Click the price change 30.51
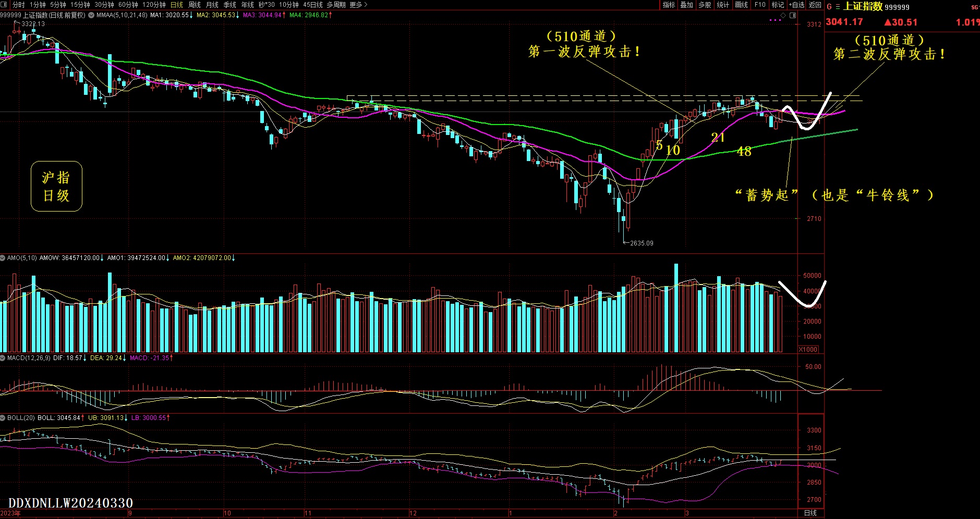This screenshot has height=519, width=980. tap(901, 22)
